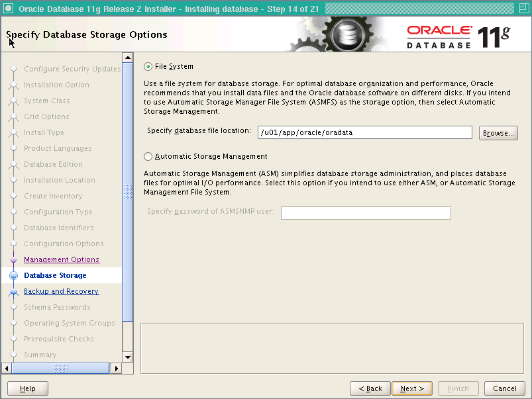532x399 pixels.
Task: Click the Backup and Recovery step connector icon
Action: pos(15,291)
